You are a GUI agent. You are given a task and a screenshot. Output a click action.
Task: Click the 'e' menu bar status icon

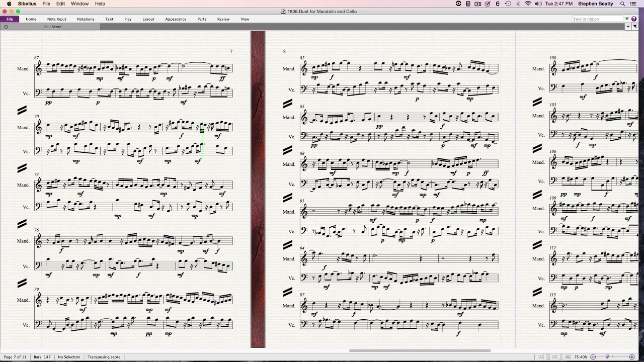(498, 4)
